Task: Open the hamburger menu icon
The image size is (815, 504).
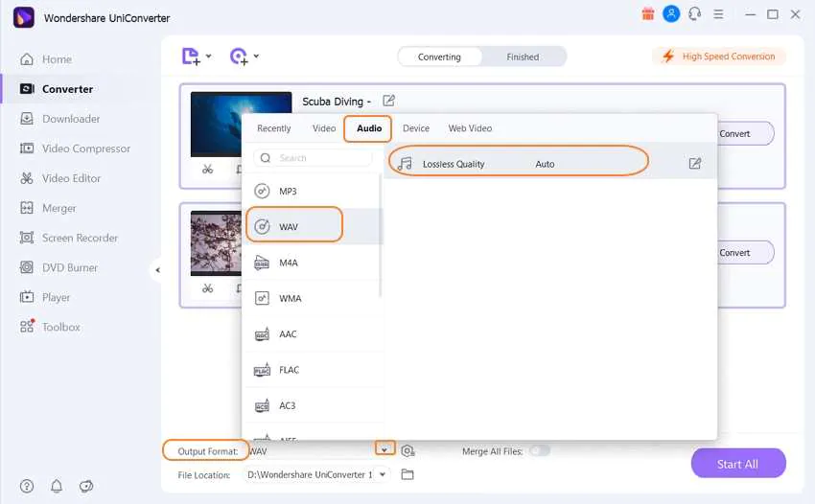Action: click(x=718, y=14)
